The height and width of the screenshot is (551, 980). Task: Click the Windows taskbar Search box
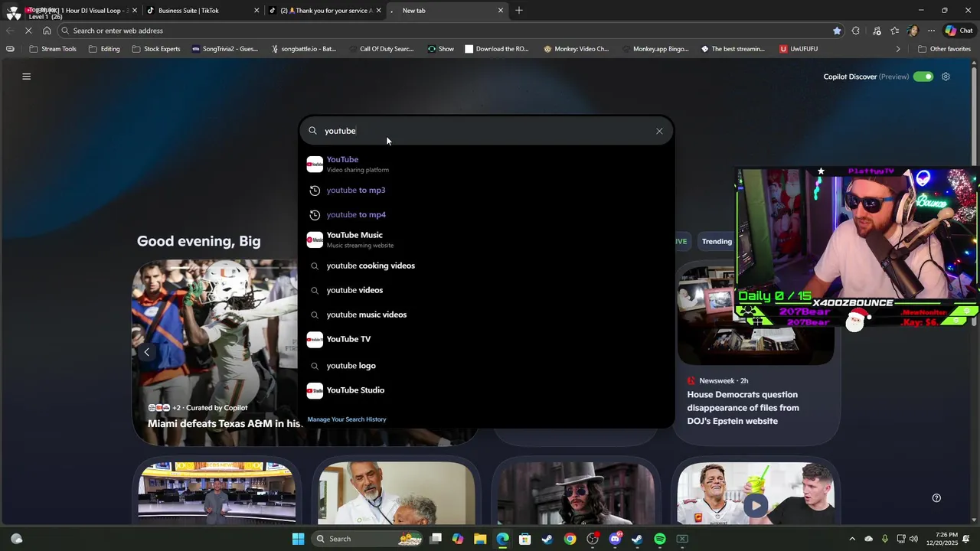coord(367,539)
